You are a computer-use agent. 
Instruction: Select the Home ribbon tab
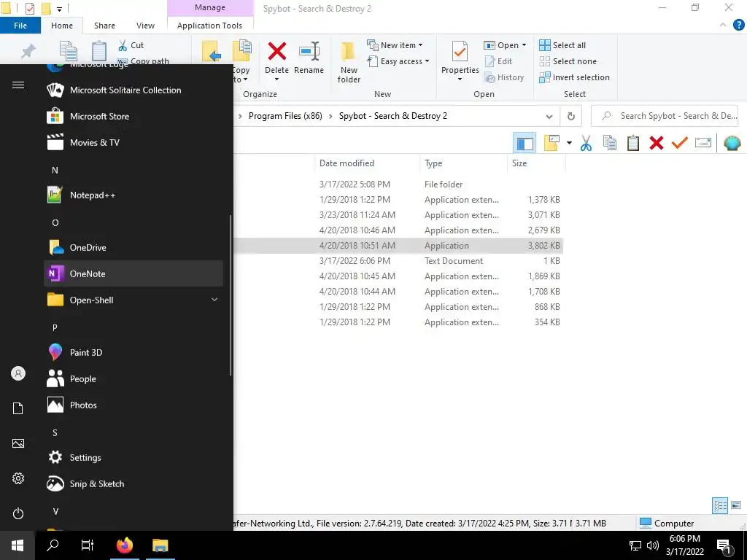point(62,26)
